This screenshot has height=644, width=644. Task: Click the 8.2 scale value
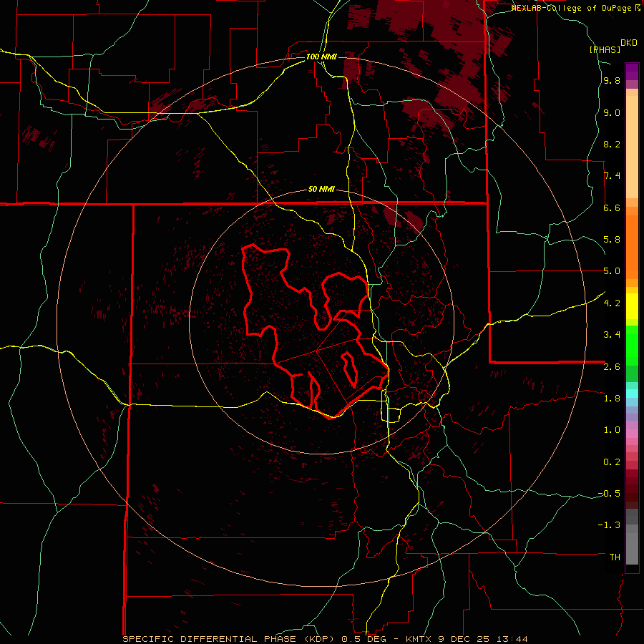click(612, 144)
